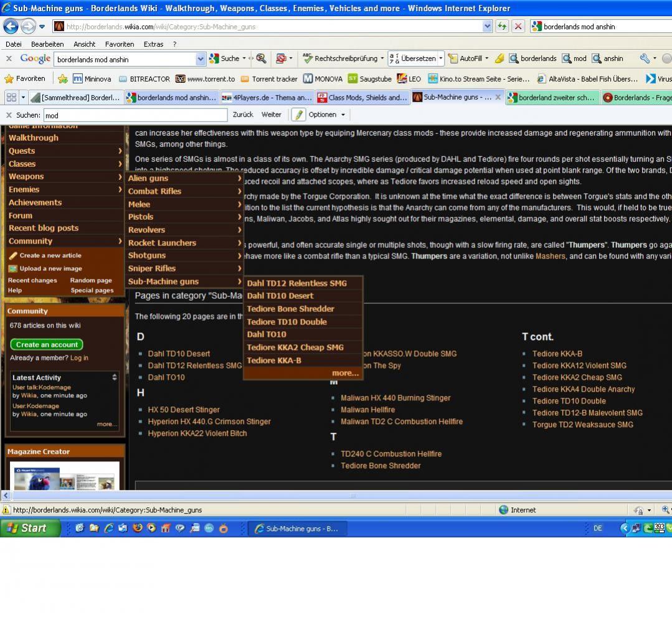Open the recent pages dropdown next to Forward
The height and width of the screenshot is (622, 672).
(x=42, y=27)
